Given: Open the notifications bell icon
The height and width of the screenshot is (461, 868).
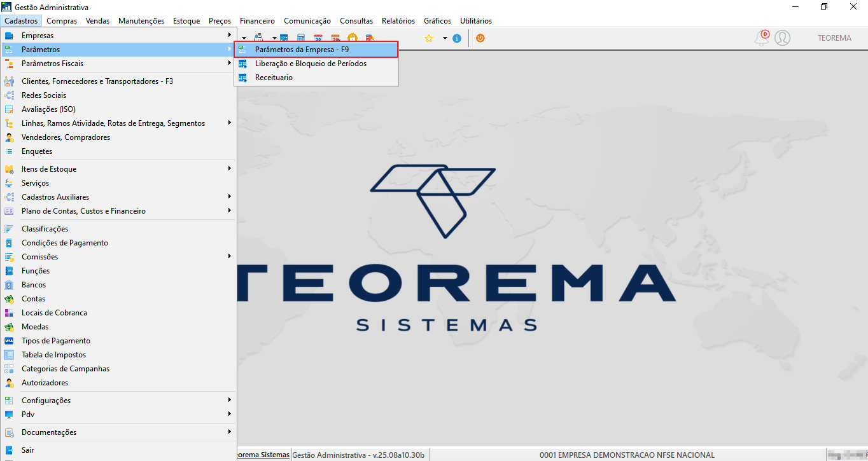Looking at the screenshot, I should pyautogui.click(x=762, y=38).
